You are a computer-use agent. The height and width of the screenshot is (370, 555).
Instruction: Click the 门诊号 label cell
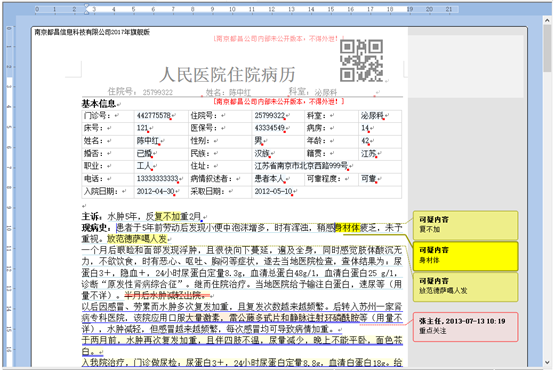pyautogui.click(x=108, y=116)
